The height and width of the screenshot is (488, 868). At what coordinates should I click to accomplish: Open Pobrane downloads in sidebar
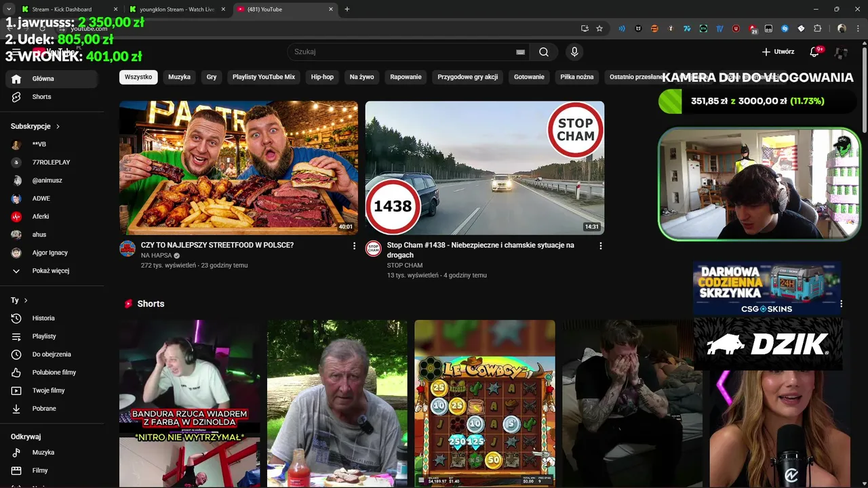53,409
